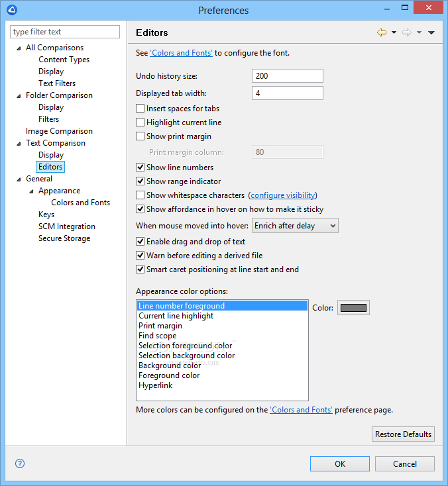Screen dimensions: 448x486
Task: Select Foreground color option in list
Action: point(222,375)
